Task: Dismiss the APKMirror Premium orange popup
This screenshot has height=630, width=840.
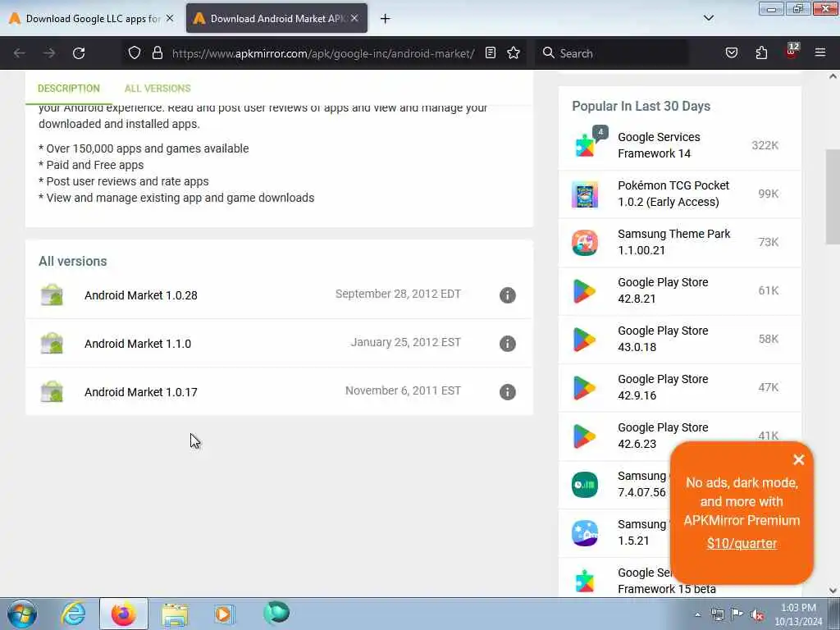Action: (799, 459)
